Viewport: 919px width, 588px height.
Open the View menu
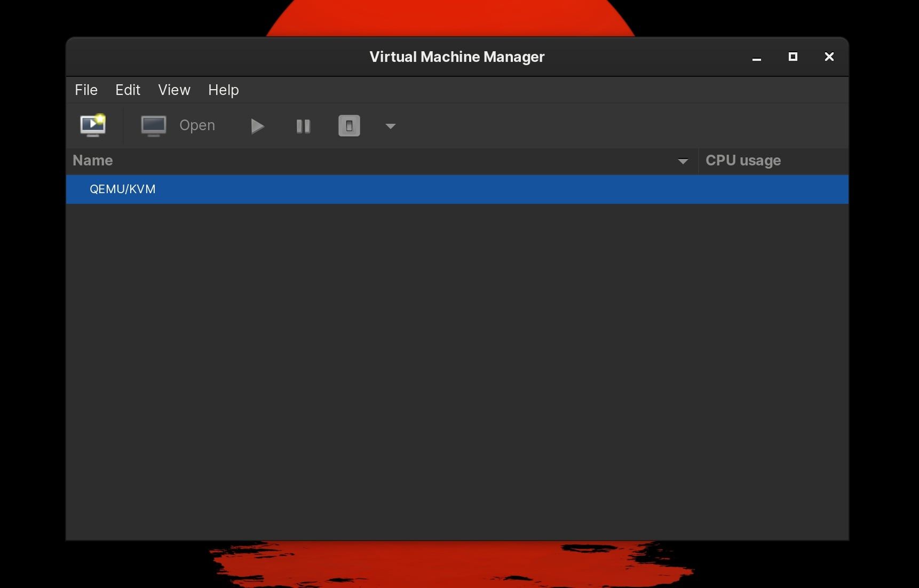[x=173, y=90]
